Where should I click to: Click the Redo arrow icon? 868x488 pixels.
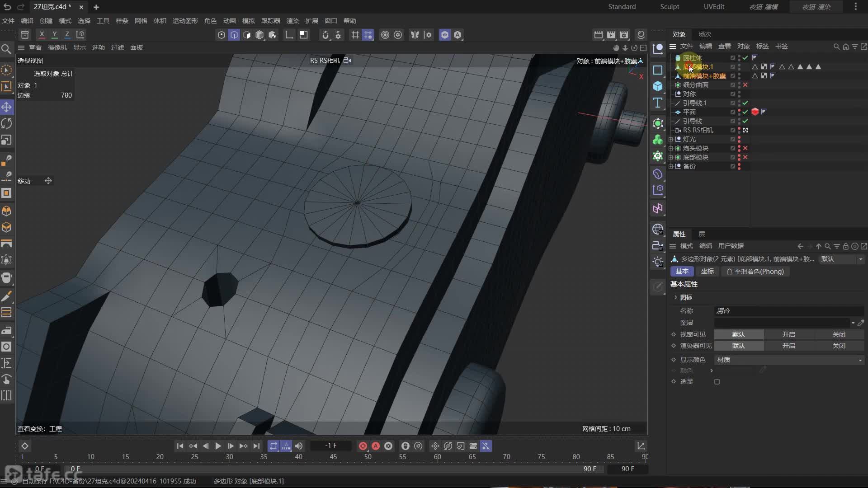pos(20,7)
